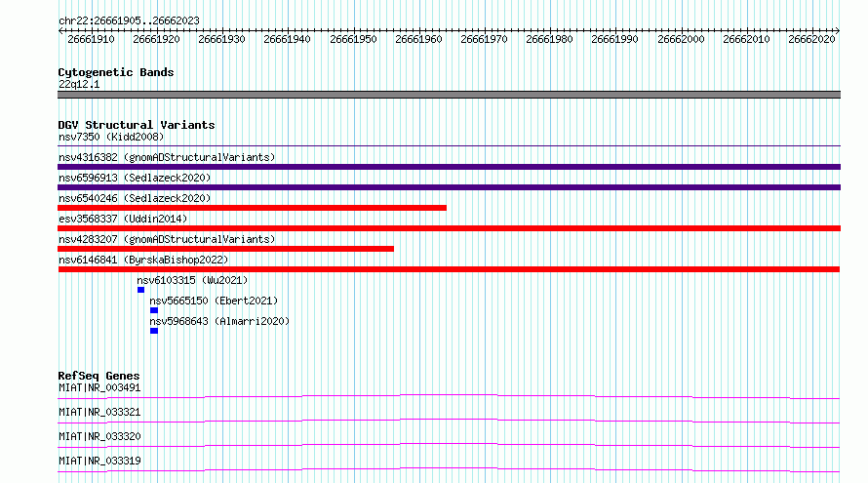Open variant nsv5665150 (Ebert2021) label
This screenshot has width=868, height=483.
pyautogui.click(x=214, y=301)
